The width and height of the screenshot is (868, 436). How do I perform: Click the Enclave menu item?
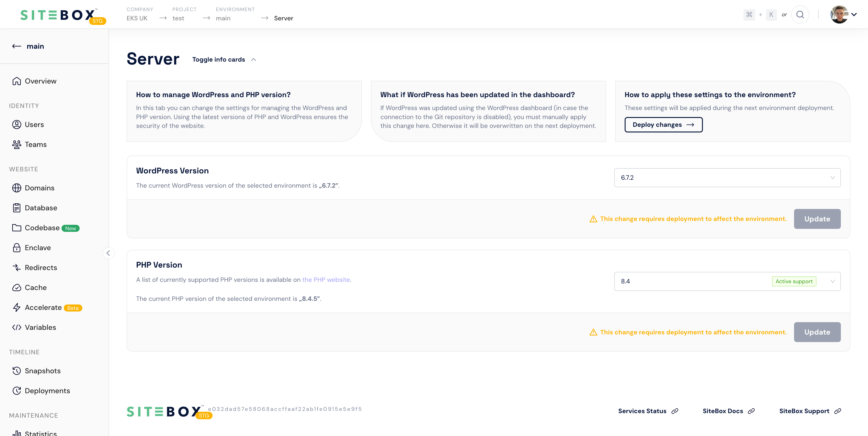38,248
